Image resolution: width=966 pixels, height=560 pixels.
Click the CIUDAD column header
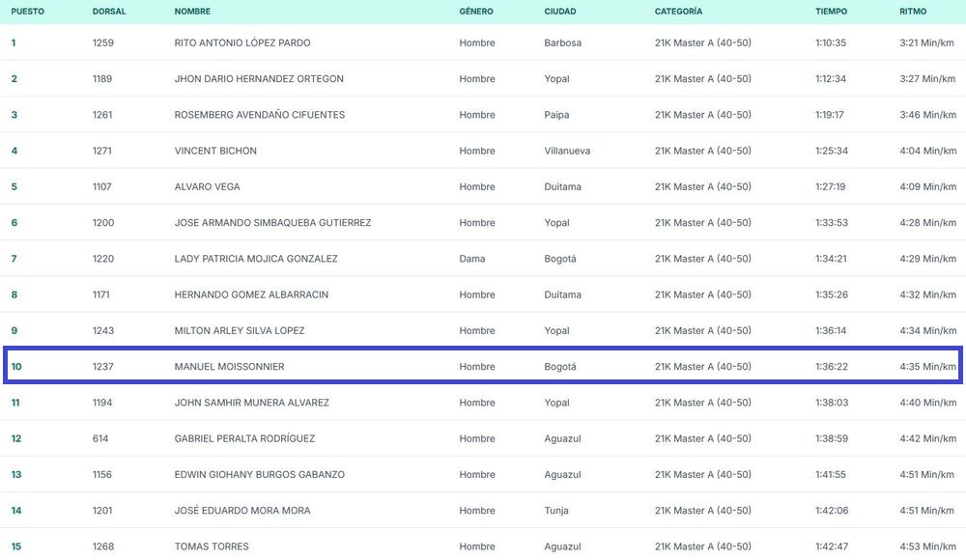[560, 12]
